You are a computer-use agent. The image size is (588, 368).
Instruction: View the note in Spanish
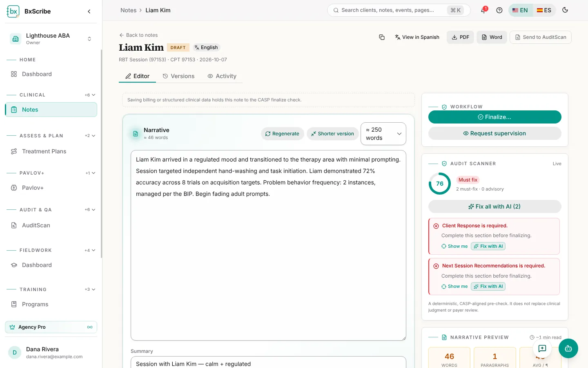click(x=417, y=37)
